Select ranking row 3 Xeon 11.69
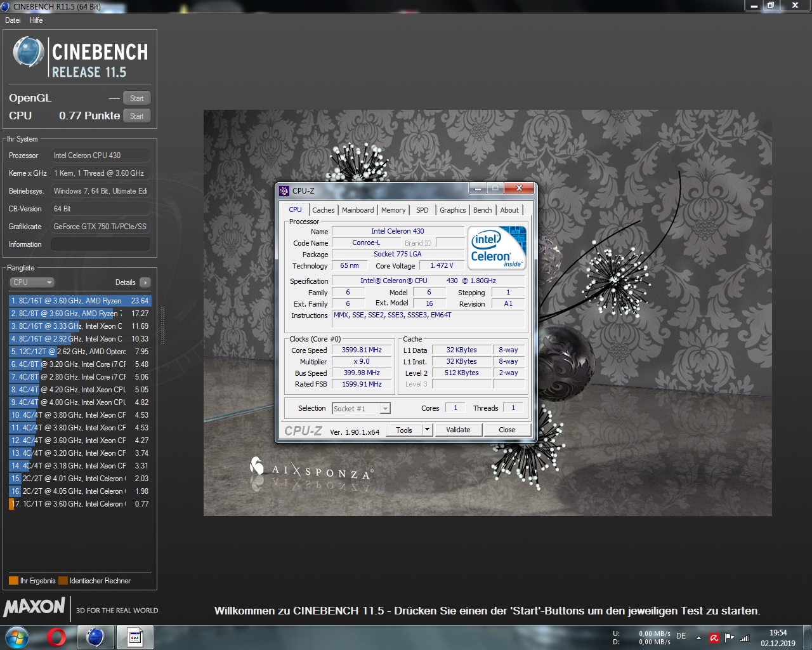This screenshot has width=812, height=650. pyautogui.click(x=80, y=326)
